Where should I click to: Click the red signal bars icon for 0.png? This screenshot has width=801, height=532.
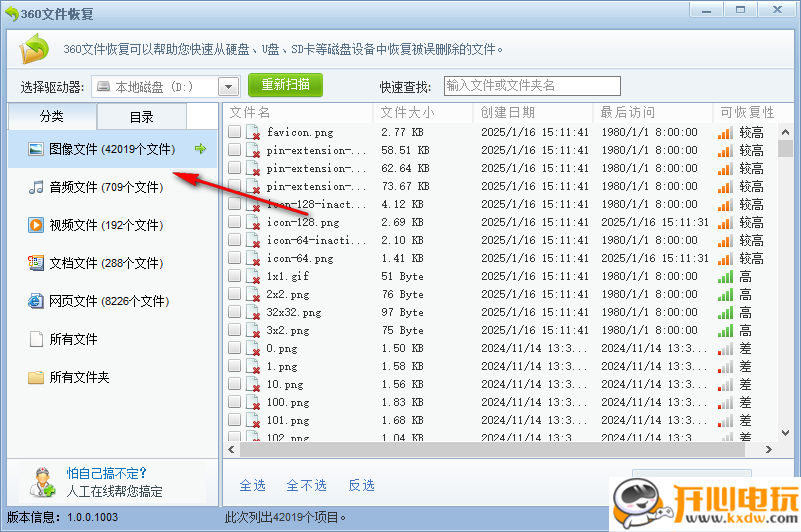tap(725, 349)
